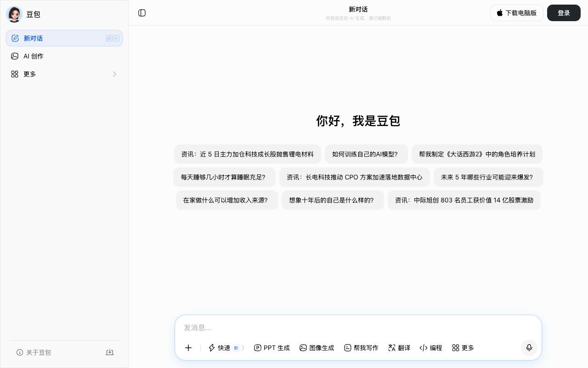The width and height of the screenshot is (588, 368).
Task: Click the 豆包 name beside the avatar
Action: 33,14
